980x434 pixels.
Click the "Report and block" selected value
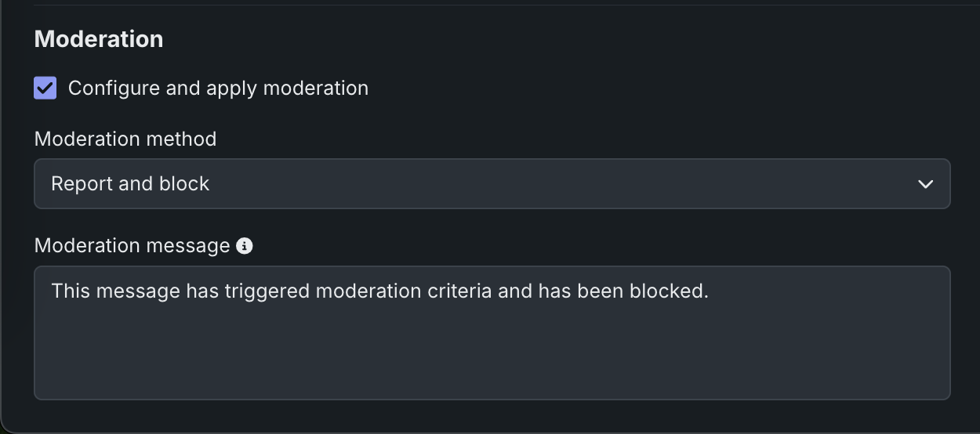130,184
